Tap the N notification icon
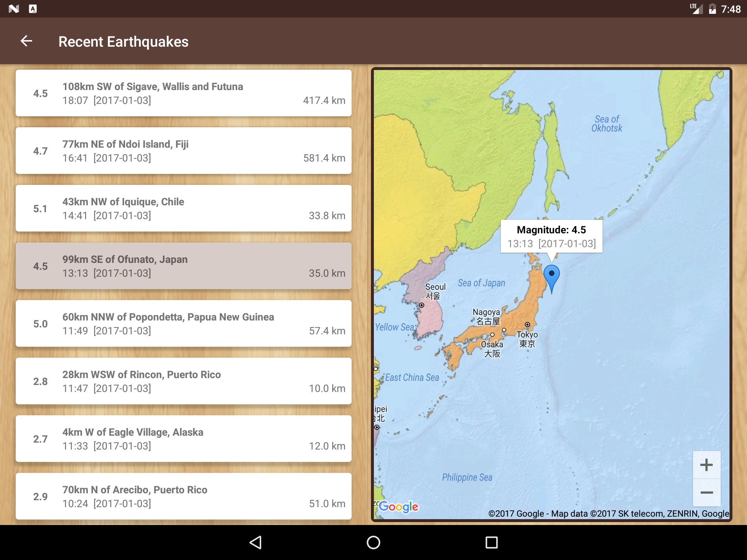The image size is (747, 560). pos(14,9)
